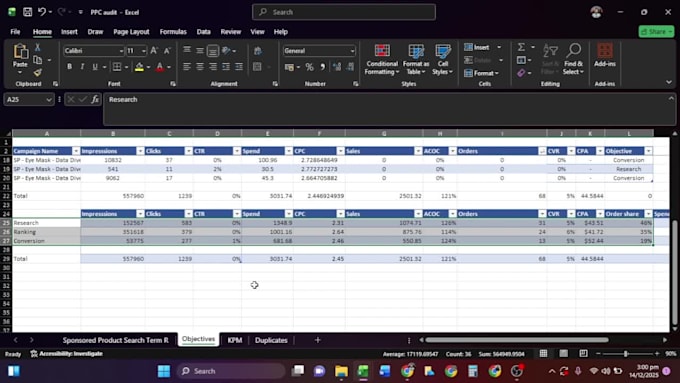Click the vertical scrollbar thumb
Screen dimensions: 680x383
point(674,272)
